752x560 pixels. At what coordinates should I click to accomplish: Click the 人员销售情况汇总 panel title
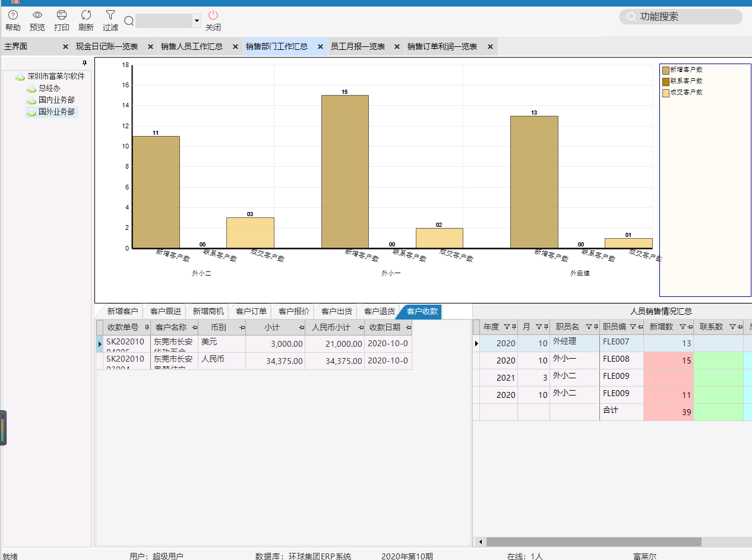pyautogui.click(x=661, y=311)
